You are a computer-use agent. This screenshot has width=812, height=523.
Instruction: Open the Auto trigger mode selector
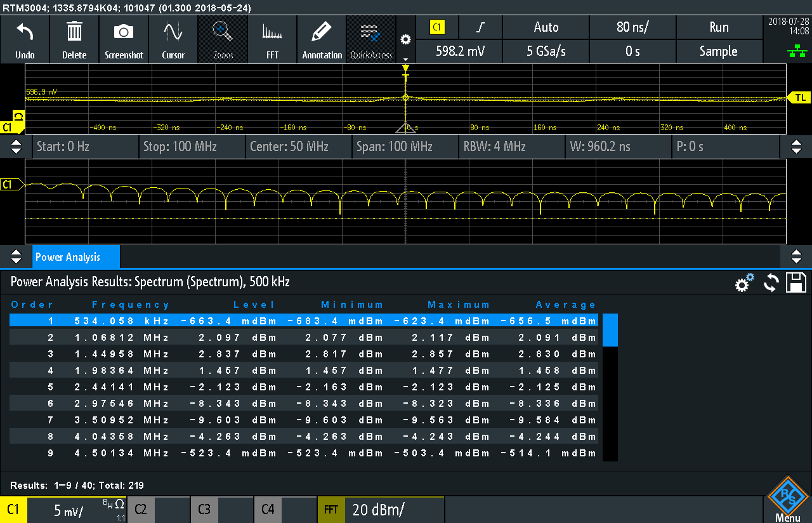pos(546,27)
